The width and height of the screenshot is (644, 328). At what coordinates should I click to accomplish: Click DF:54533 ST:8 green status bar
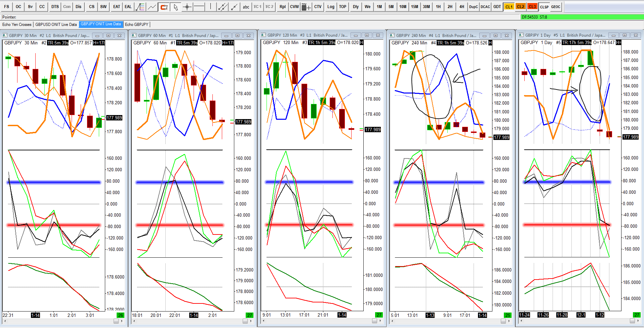(582, 17)
